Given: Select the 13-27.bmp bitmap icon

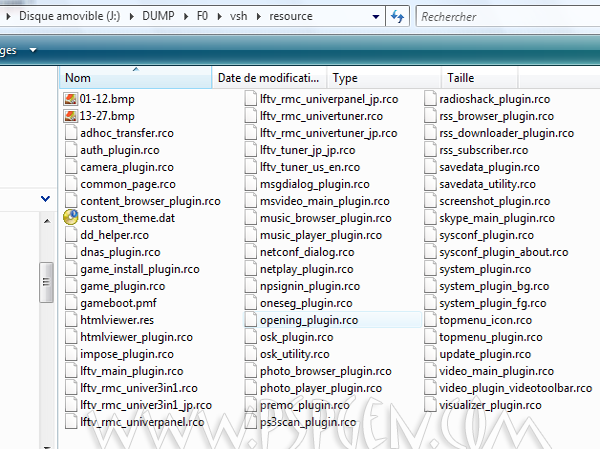Looking at the screenshot, I should pyautogui.click(x=71, y=116).
